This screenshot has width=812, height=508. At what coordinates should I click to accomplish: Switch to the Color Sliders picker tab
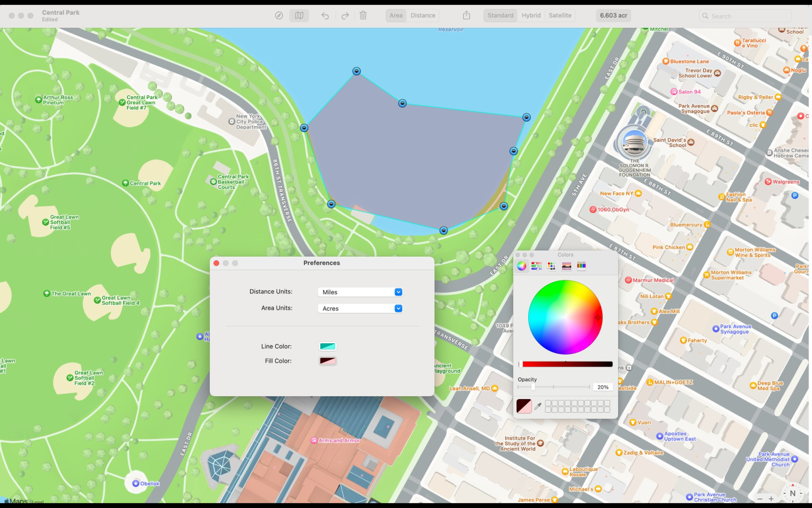pyautogui.click(x=537, y=266)
